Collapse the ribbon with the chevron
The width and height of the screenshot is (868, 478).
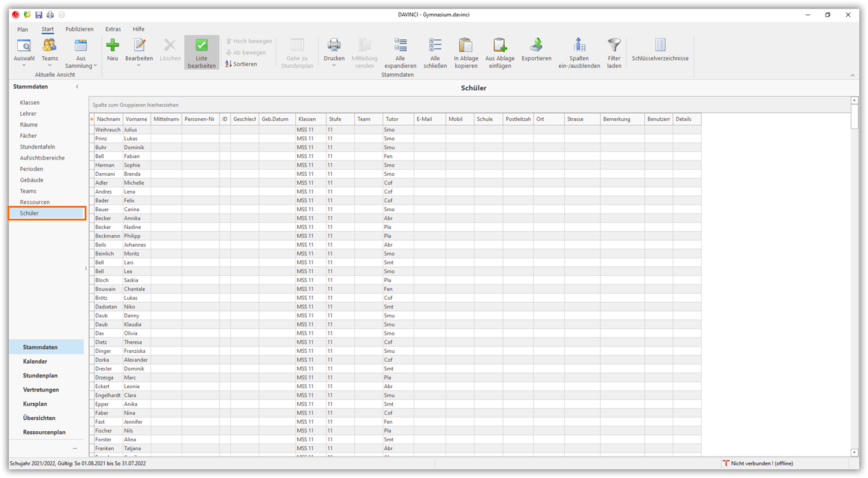coord(852,75)
